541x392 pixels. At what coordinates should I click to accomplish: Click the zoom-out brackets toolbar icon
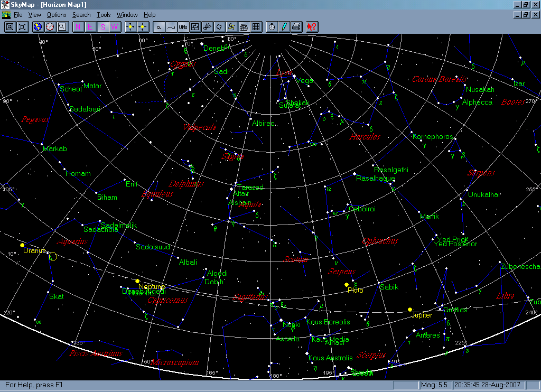point(22,27)
